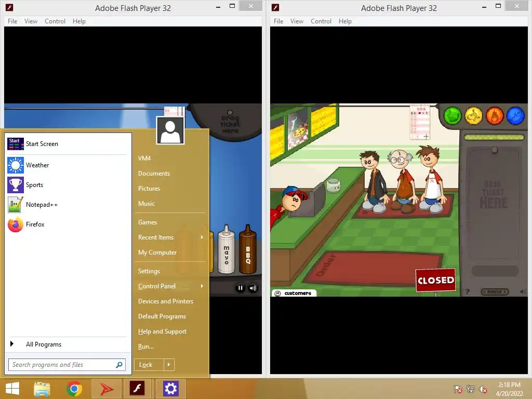Mute sound in the left Flash game
Image resolution: width=532 pixels, height=399 pixels.
coord(253,288)
